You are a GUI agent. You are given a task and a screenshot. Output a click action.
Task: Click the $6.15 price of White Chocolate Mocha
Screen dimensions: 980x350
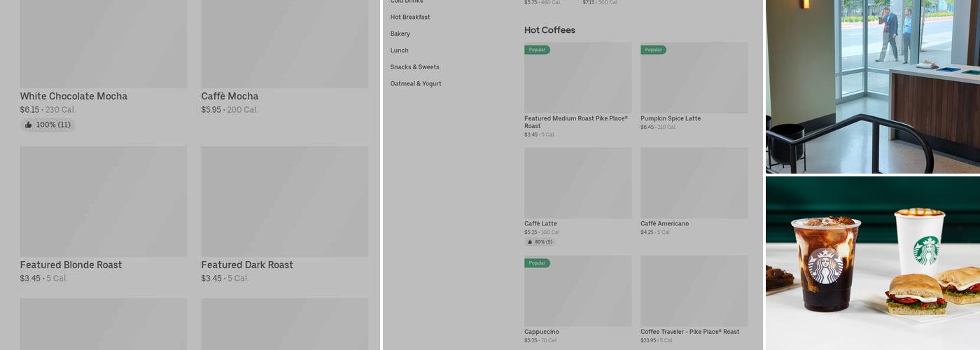pos(29,110)
